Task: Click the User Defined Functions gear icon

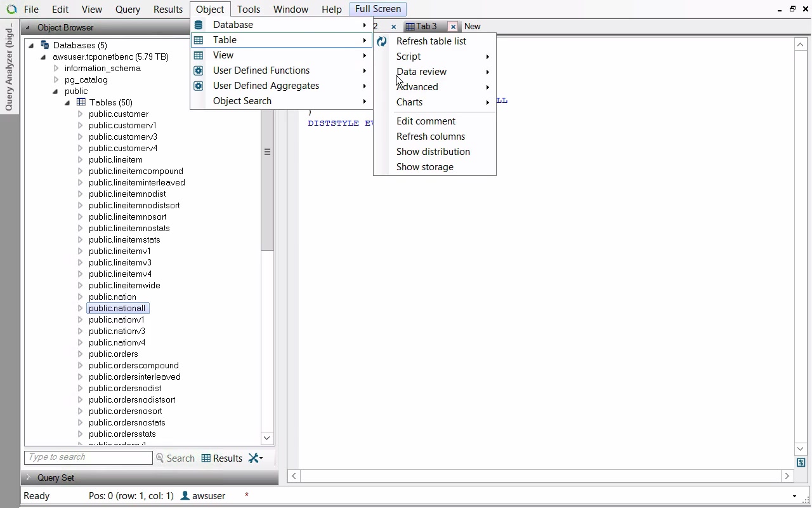Action: click(x=199, y=70)
